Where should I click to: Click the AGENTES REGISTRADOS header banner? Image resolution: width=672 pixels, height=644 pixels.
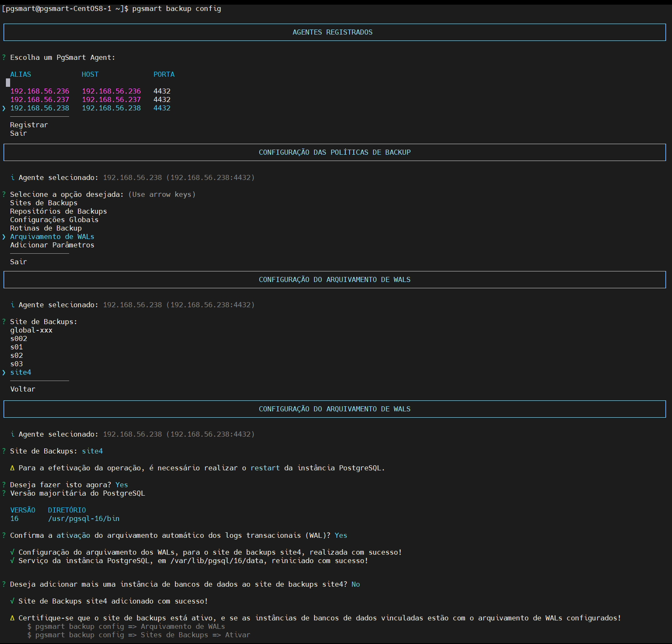335,32
